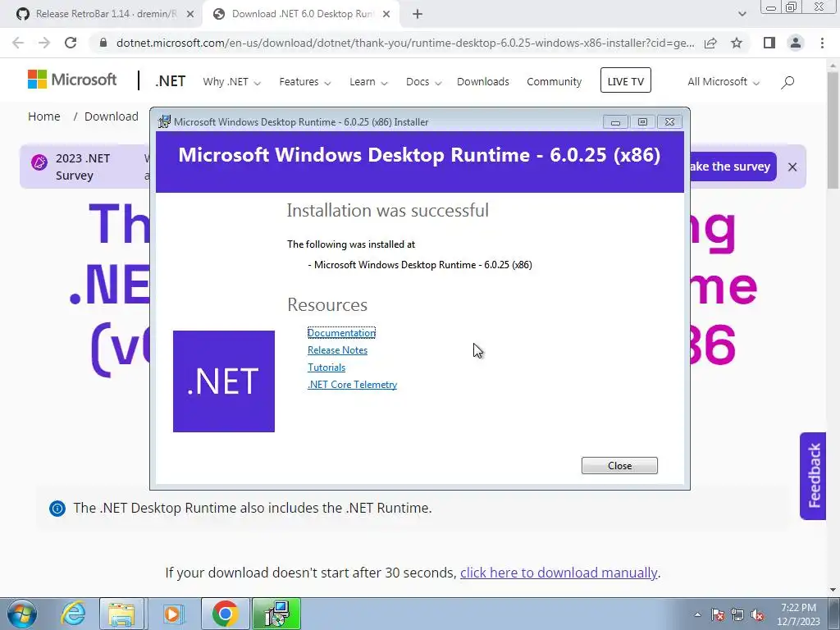Open Chrome side panel icon

click(769, 43)
